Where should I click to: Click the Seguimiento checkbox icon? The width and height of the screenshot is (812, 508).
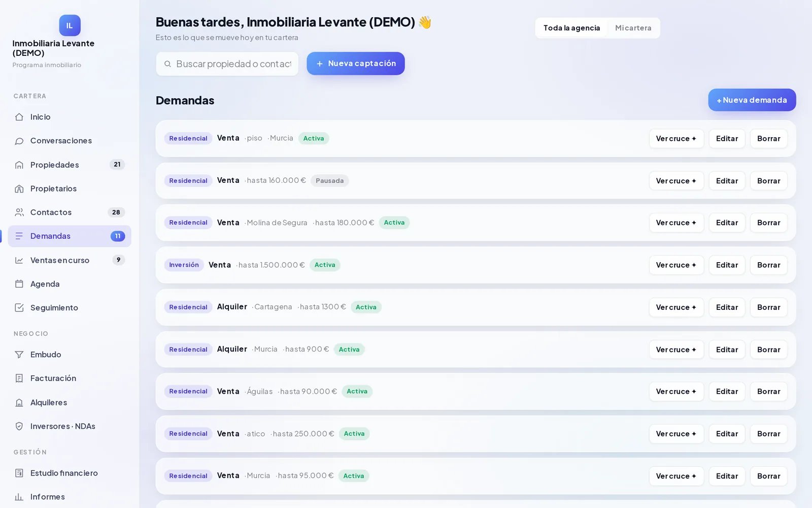[19, 308]
